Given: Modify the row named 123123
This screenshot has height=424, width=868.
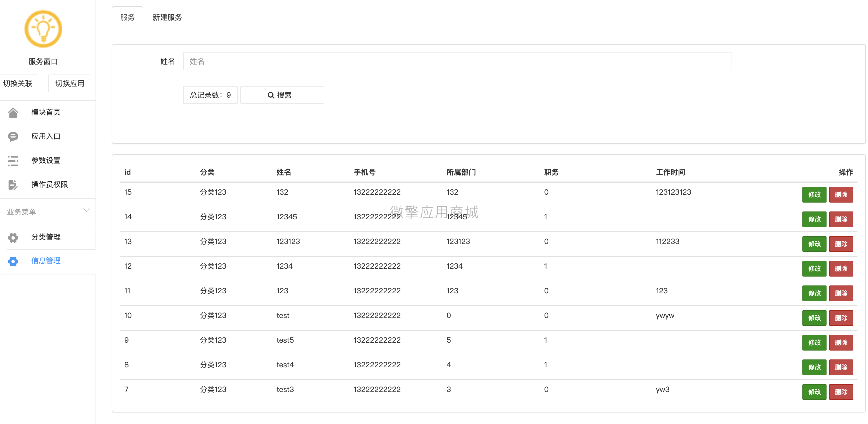Looking at the screenshot, I should coord(814,244).
